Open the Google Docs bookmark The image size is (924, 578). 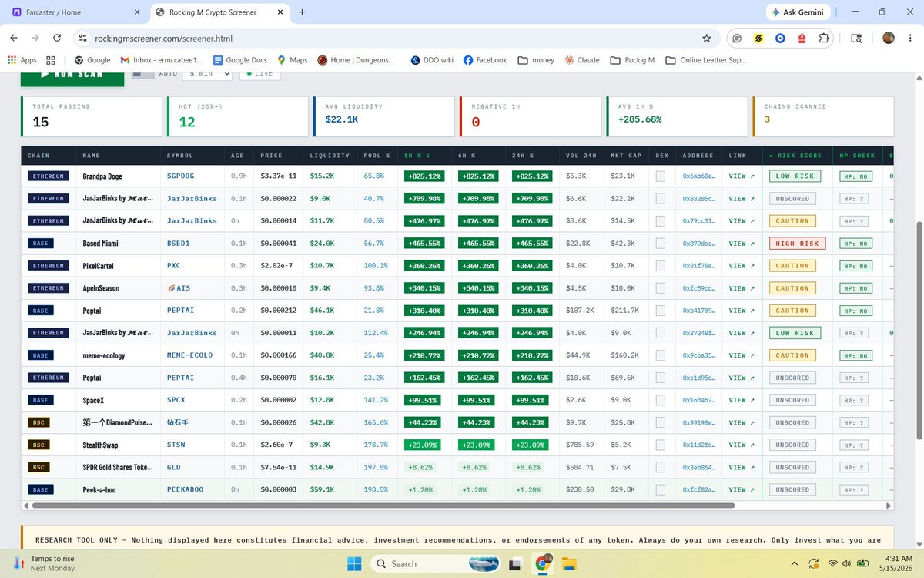click(x=239, y=60)
